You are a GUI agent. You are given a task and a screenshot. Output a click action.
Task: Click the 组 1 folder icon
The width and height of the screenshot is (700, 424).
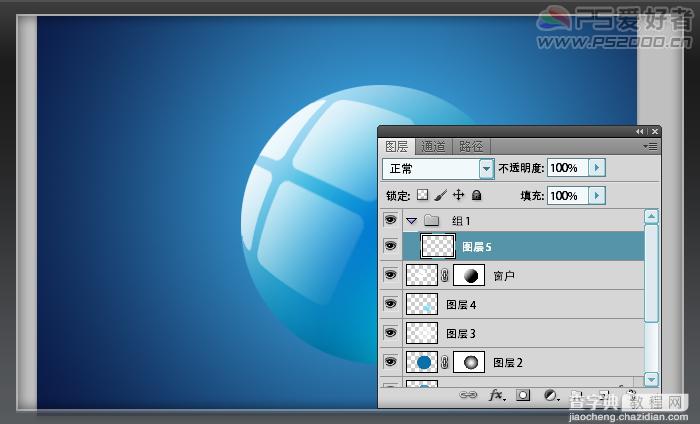432,220
